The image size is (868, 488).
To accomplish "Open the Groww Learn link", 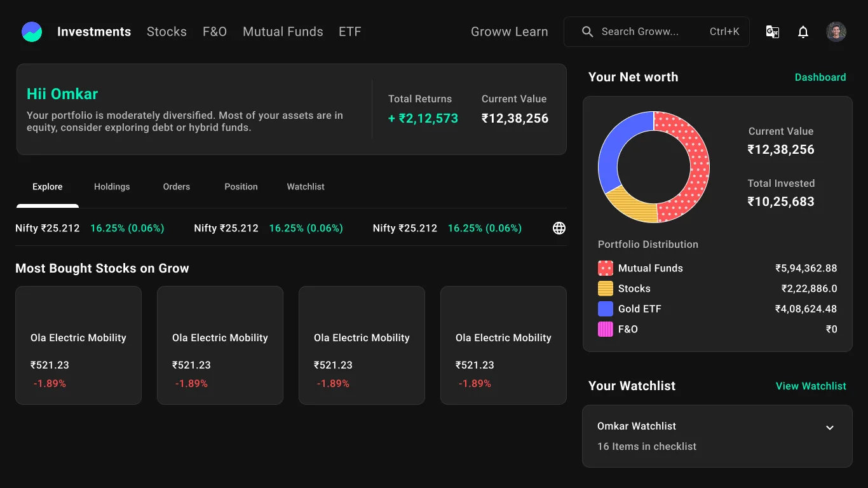I will coord(510,32).
